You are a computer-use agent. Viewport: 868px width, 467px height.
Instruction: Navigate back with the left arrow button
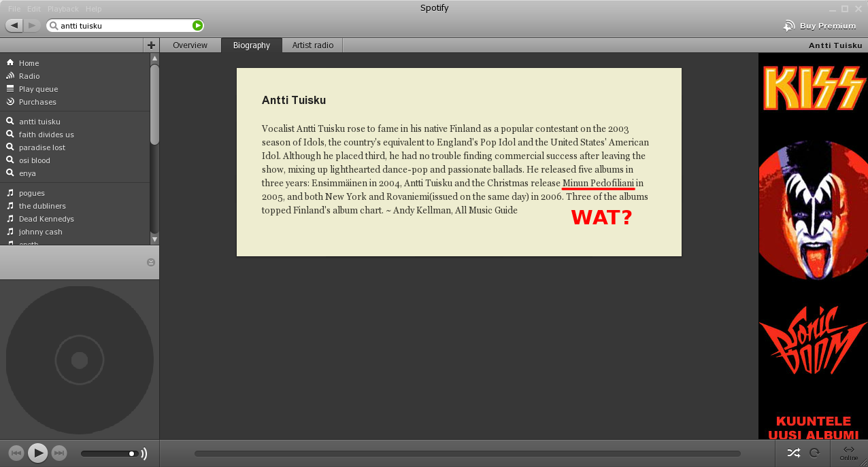click(x=14, y=26)
